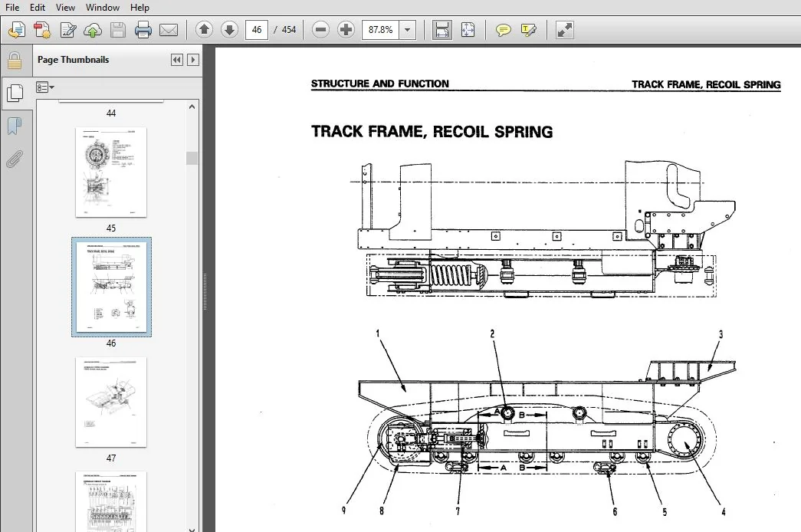This screenshot has height=532, width=801.
Task: Toggle the Page Thumbnails panel icon
Action: [x=15, y=93]
